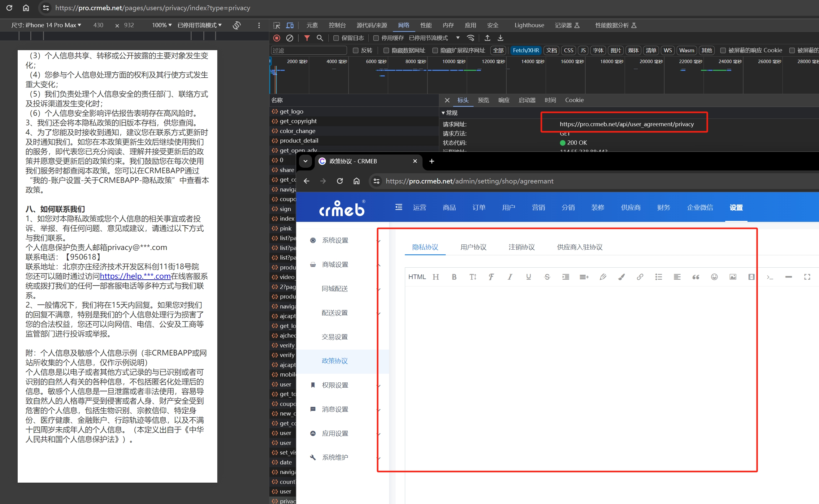
Task: Open the 政策协议 sidebar item
Action: [342, 361]
